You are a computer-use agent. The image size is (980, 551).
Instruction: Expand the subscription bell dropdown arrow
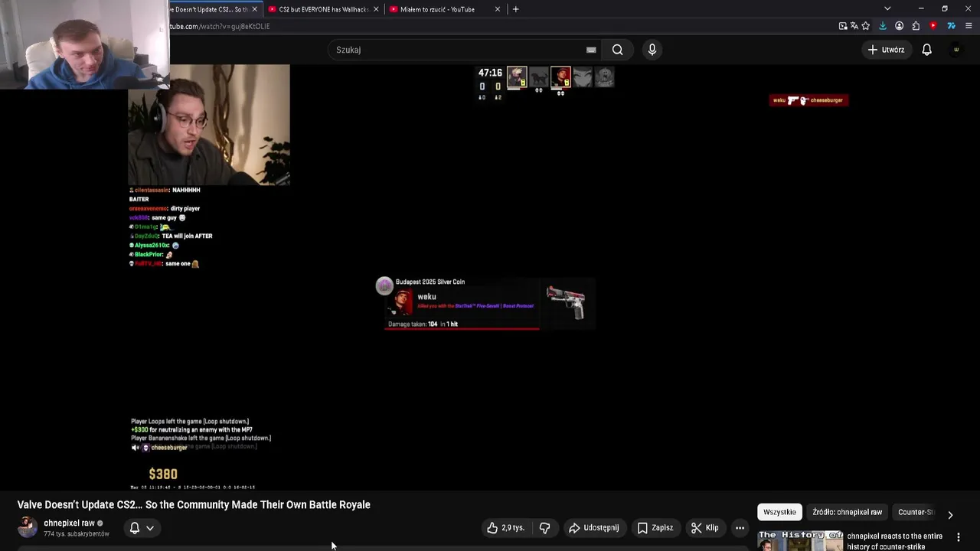click(150, 527)
